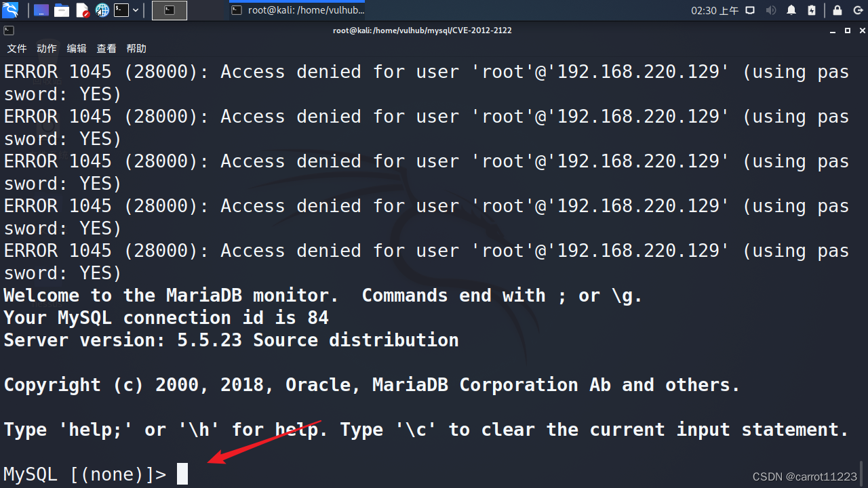868x488 pixels.
Task: Open the 动作 menu in the terminal
Action: 46,48
